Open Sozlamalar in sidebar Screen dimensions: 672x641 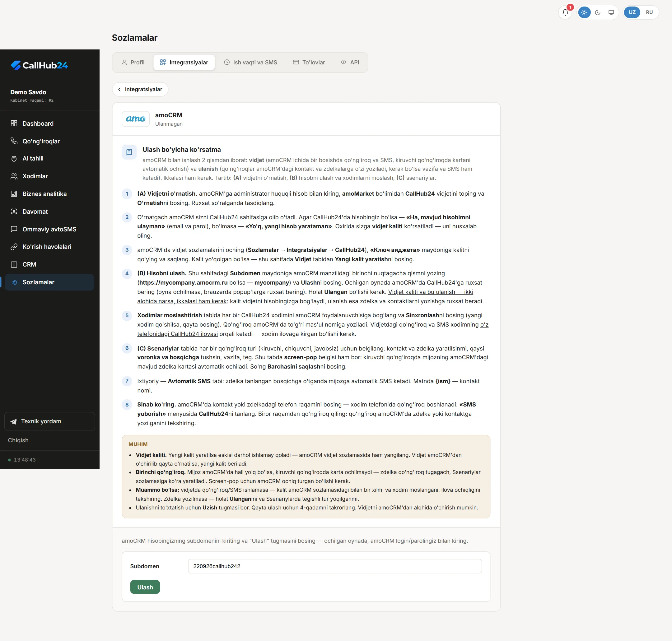coord(49,282)
